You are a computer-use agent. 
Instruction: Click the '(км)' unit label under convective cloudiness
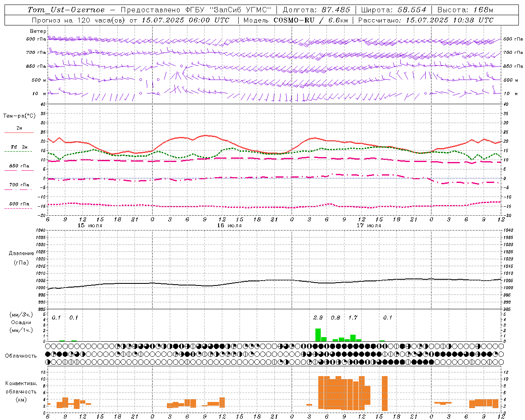coord(21,399)
